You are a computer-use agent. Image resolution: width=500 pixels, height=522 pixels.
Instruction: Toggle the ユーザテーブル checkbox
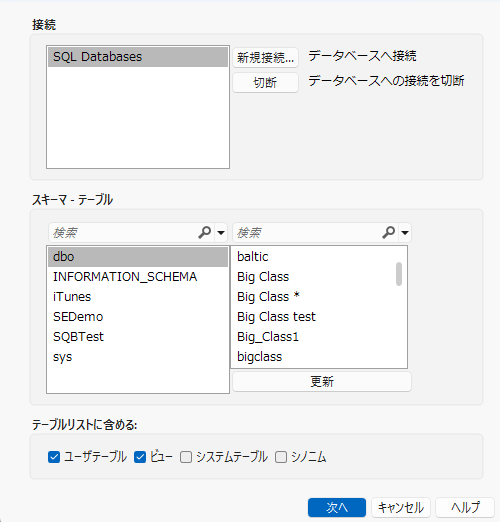coord(54,457)
